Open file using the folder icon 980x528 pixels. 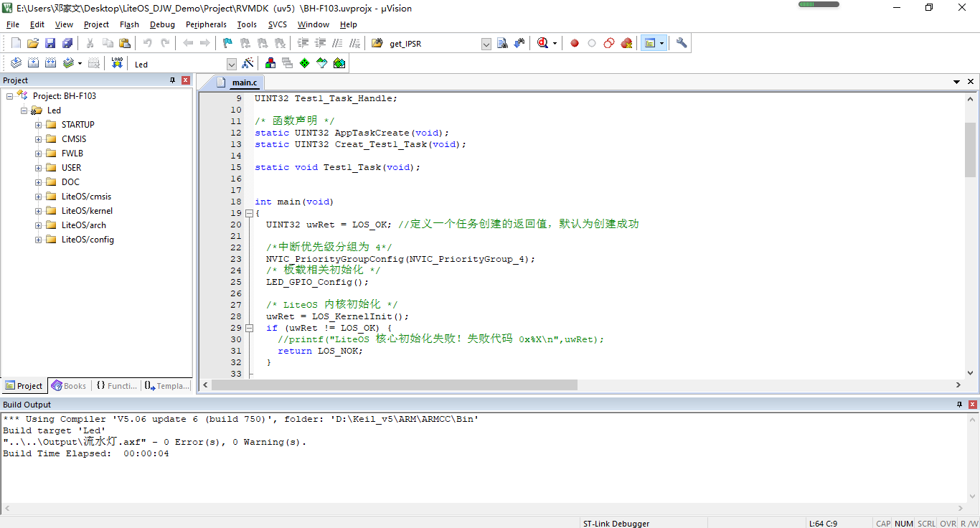[x=33, y=43]
